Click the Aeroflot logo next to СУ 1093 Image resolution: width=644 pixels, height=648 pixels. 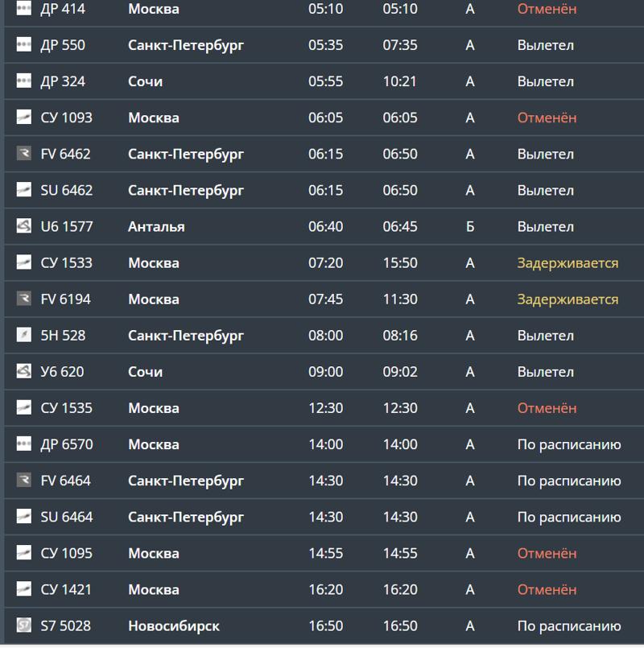(x=23, y=118)
